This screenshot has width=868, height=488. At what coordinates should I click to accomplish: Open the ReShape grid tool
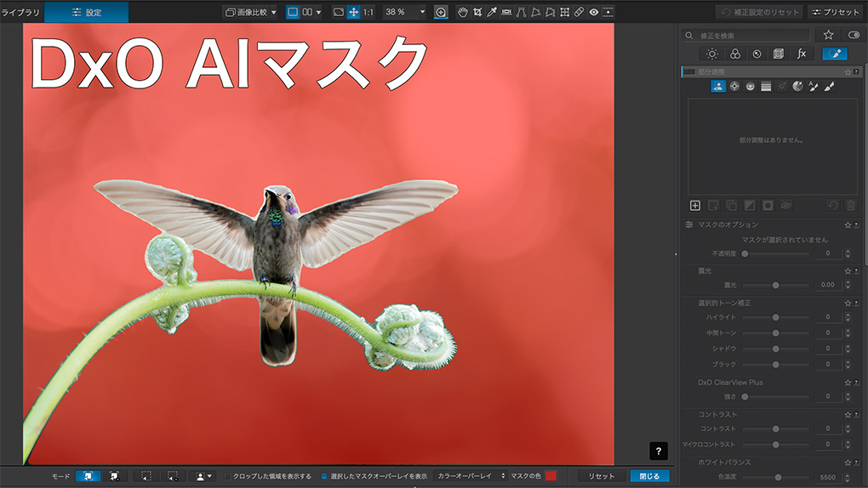coord(565,12)
